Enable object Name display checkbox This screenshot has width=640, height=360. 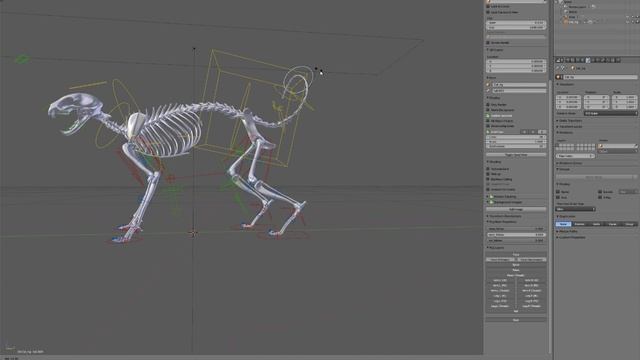558,192
